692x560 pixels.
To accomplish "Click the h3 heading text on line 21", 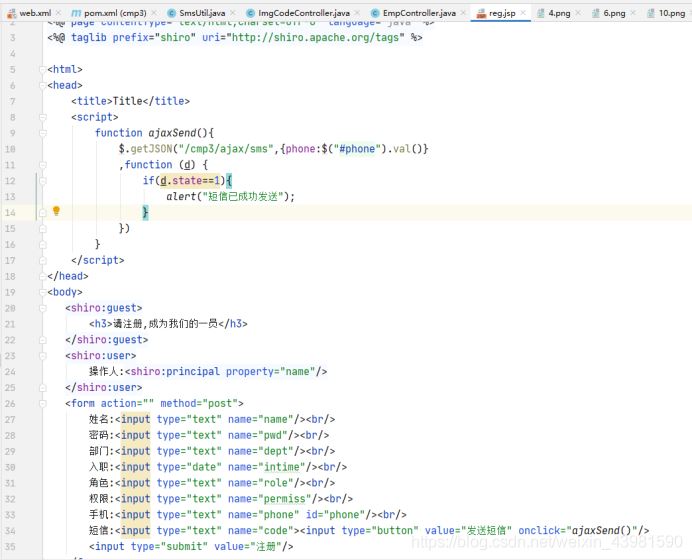I will tap(165, 324).
